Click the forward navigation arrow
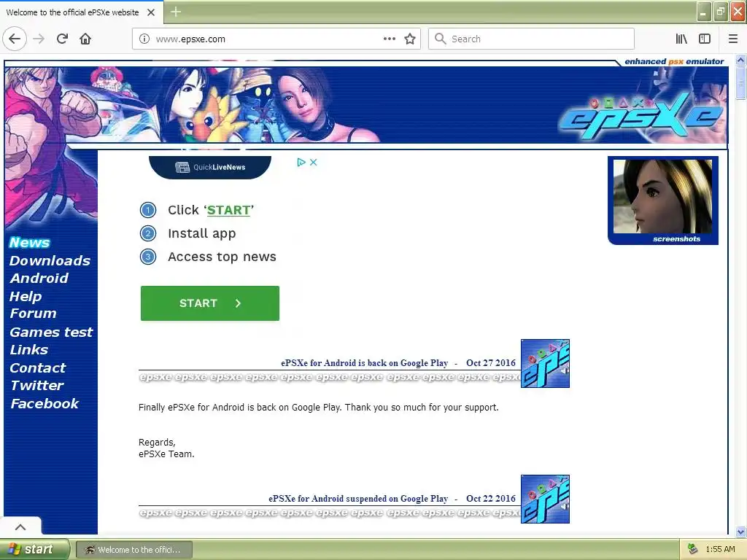 [x=39, y=39]
